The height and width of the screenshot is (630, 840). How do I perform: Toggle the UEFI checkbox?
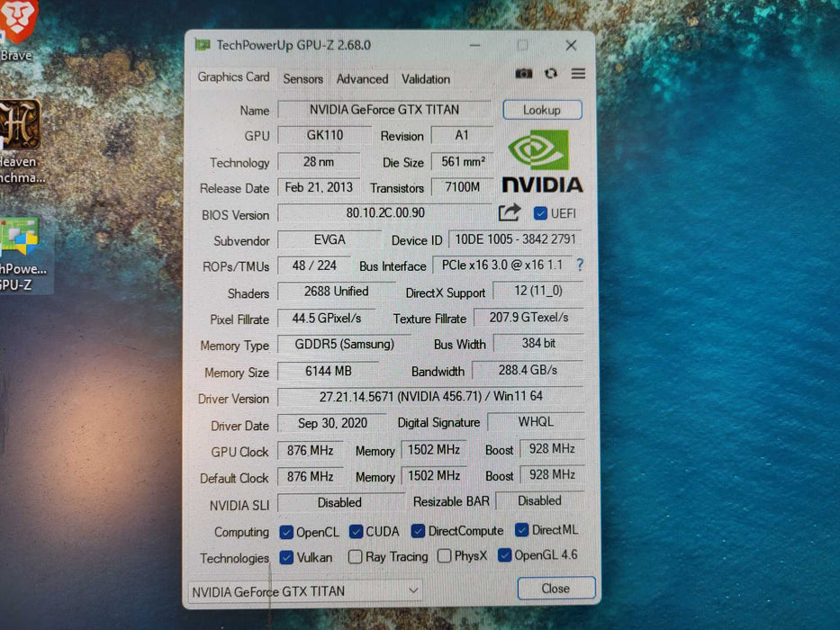click(x=540, y=213)
